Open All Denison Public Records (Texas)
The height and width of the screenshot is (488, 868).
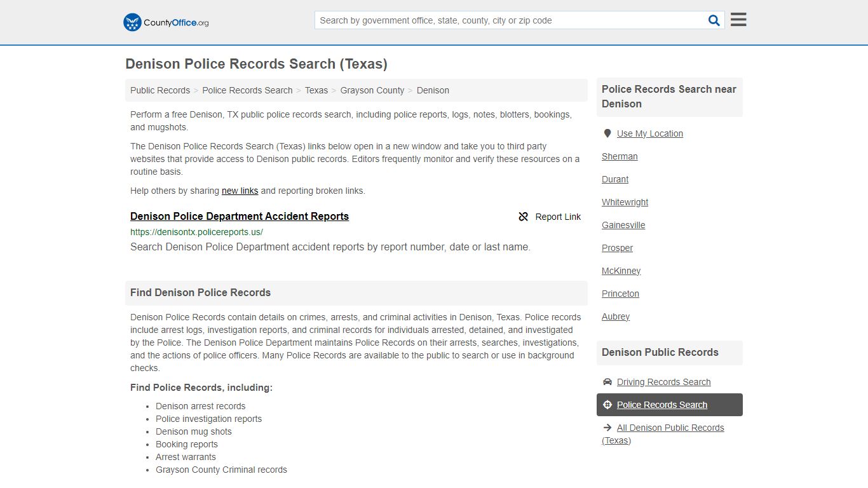[663, 434]
